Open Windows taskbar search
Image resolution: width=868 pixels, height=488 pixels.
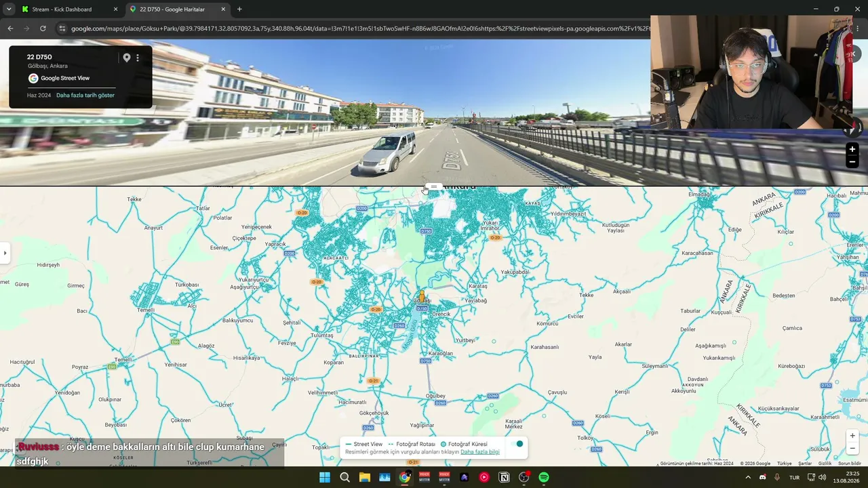point(344,477)
